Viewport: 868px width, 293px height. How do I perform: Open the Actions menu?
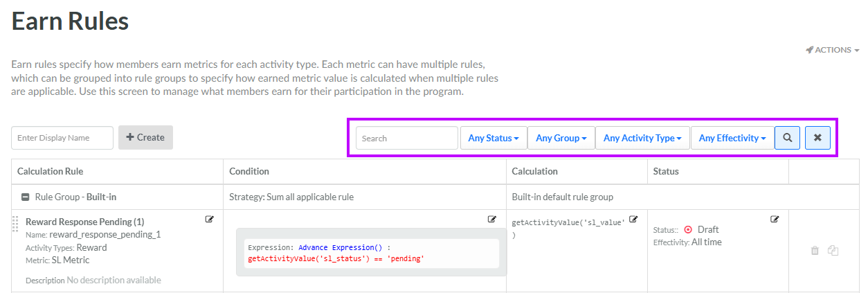click(x=833, y=50)
